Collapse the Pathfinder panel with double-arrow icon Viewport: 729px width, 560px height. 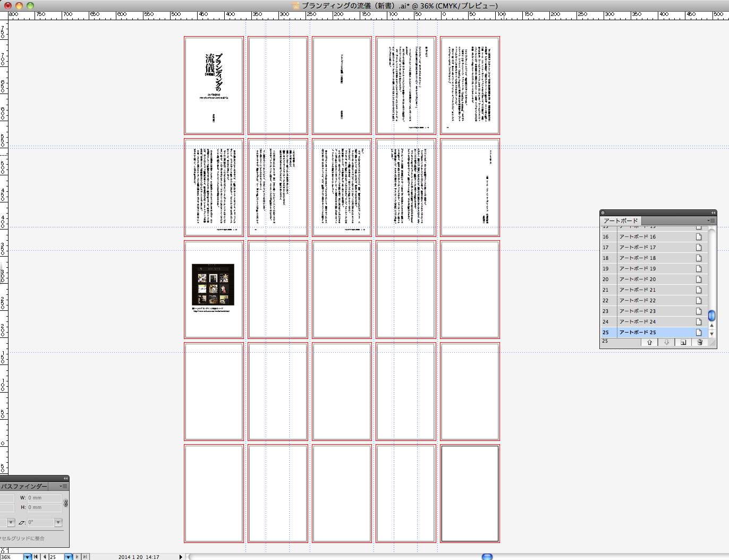click(65, 478)
